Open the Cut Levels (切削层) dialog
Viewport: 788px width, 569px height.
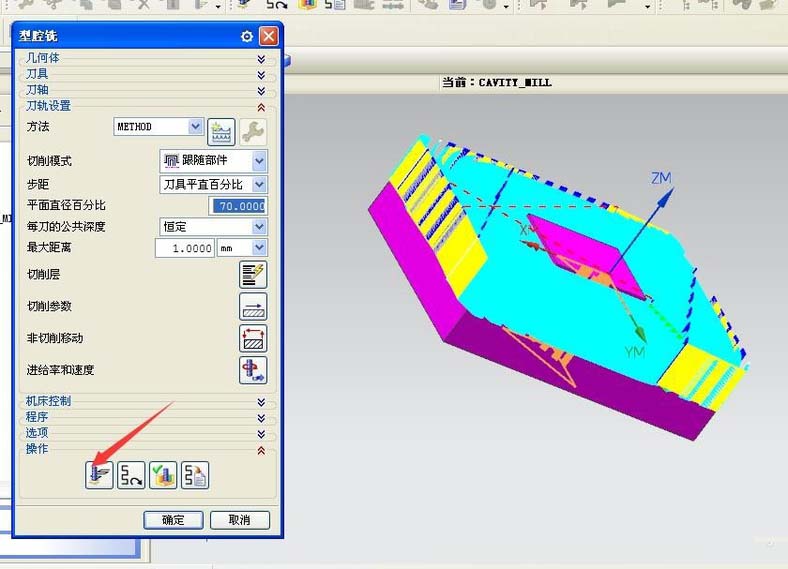[253, 275]
